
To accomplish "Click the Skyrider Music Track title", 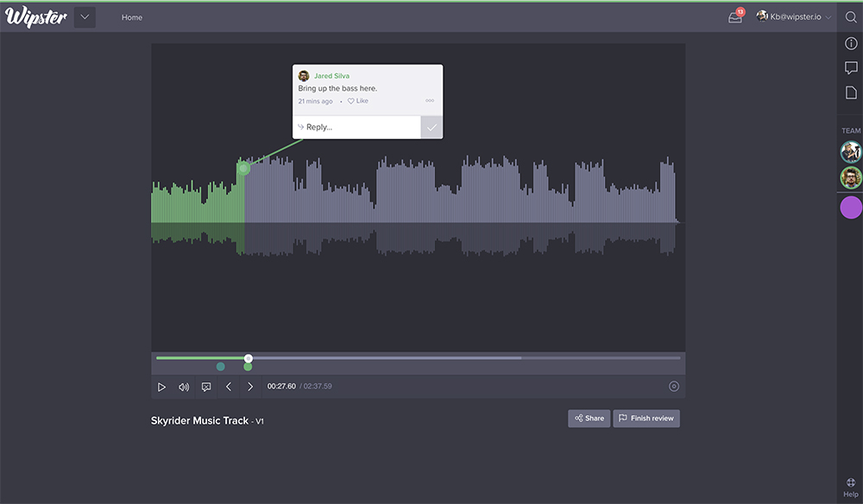I will 200,420.
